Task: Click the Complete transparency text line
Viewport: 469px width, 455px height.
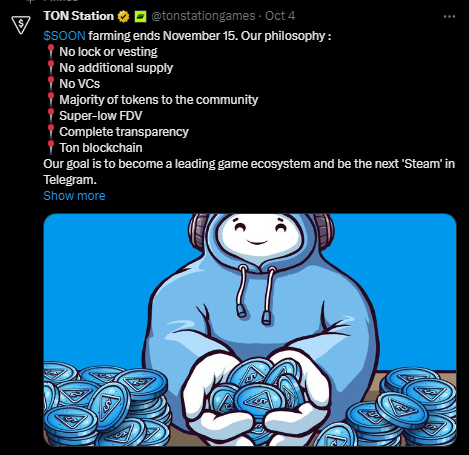Action: pos(124,132)
